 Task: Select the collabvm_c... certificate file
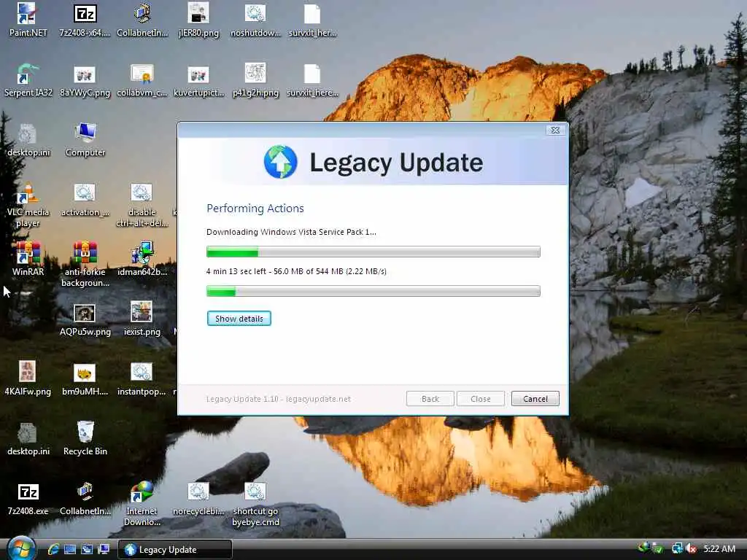(x=142, y=80)
